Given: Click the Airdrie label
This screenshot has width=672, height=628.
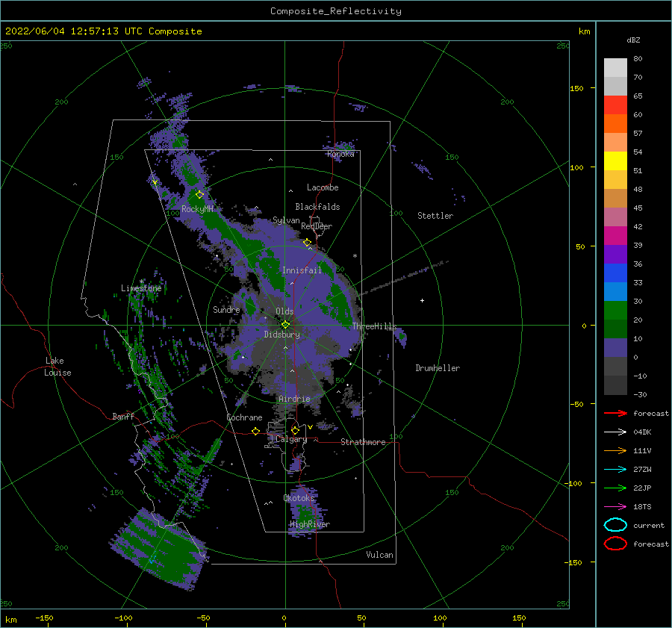Looking at the screenshot, I should 294,399.
